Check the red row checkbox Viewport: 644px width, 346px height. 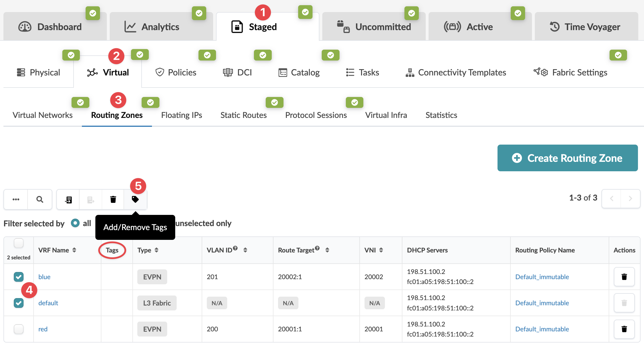[19, 329]
